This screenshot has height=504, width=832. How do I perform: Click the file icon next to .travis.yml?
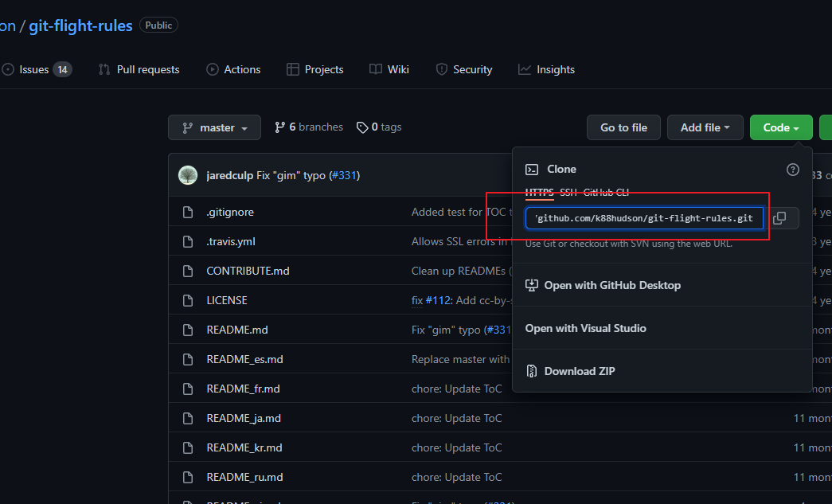pos(188,241)
